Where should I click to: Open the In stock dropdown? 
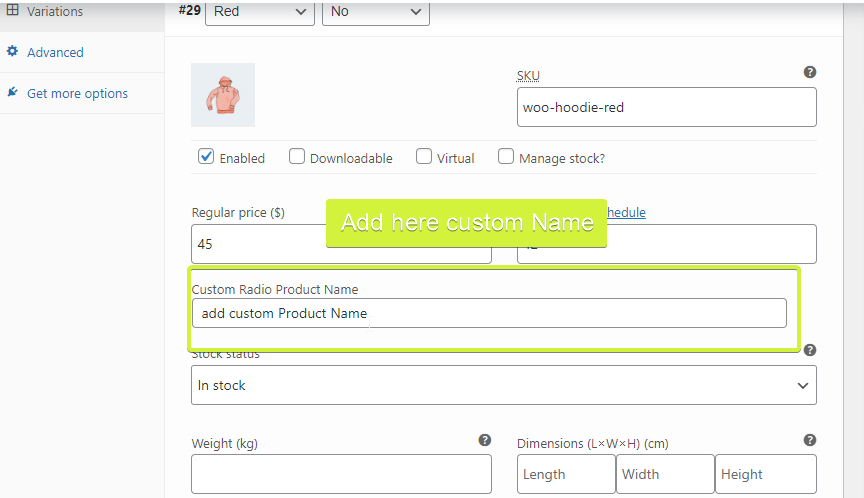click(504, 386)
